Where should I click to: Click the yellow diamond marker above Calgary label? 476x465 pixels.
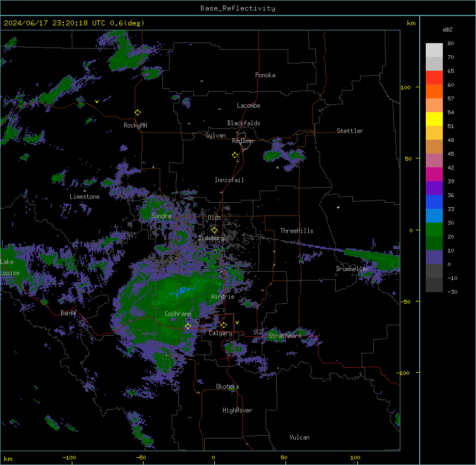point(224,325)
